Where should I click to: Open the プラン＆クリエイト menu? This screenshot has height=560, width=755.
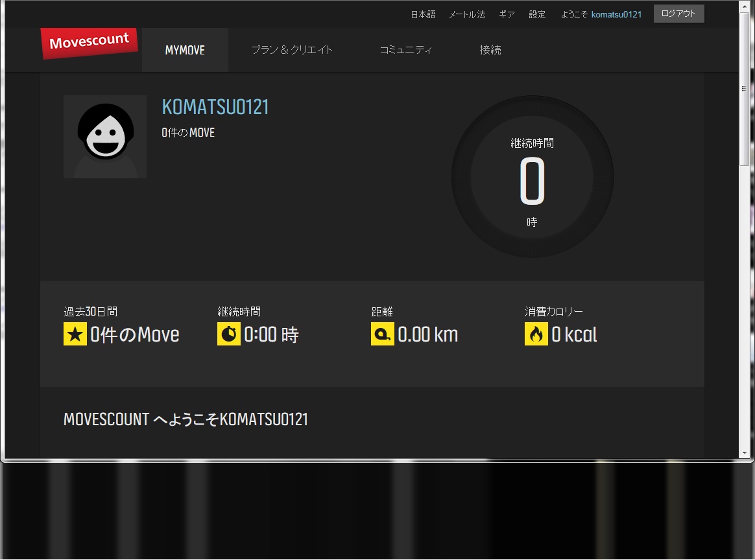coord(292,50)
